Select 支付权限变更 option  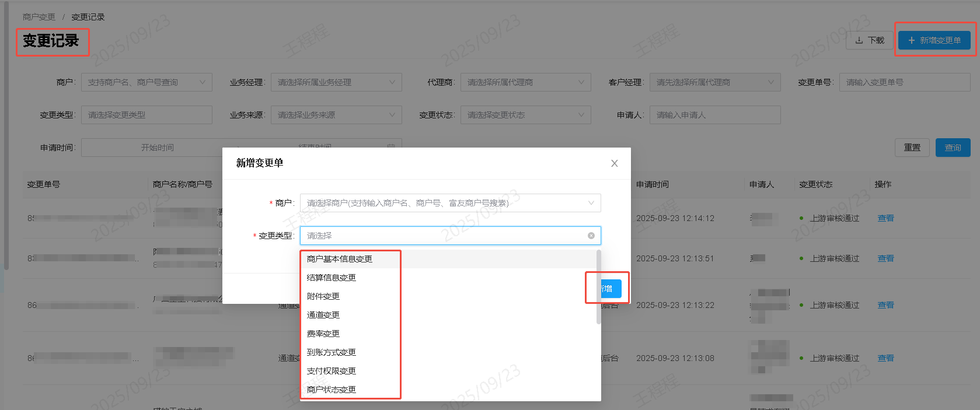[x=332, y=371]
